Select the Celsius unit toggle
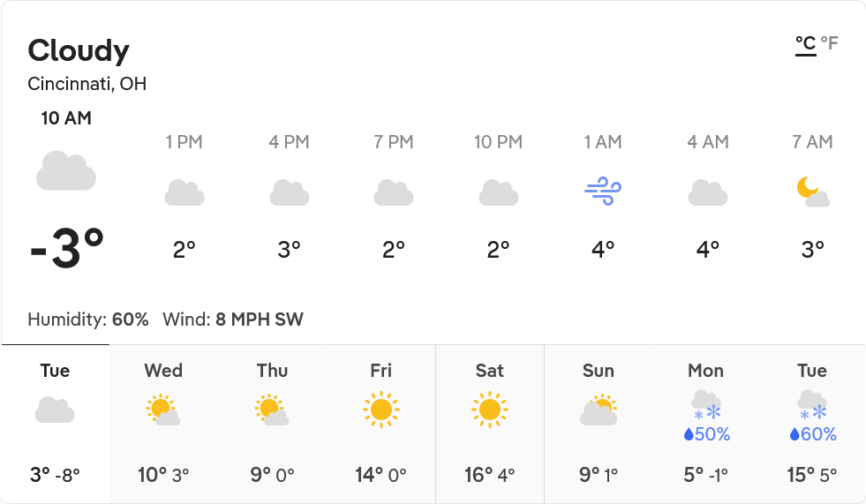Viewport: 866px width, 504px height. pyautogui.click(x=805, y=43)
